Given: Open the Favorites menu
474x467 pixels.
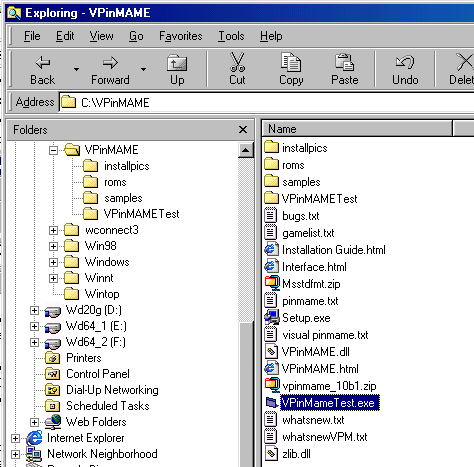Looking at the screenshot, I should click(181, 36).
